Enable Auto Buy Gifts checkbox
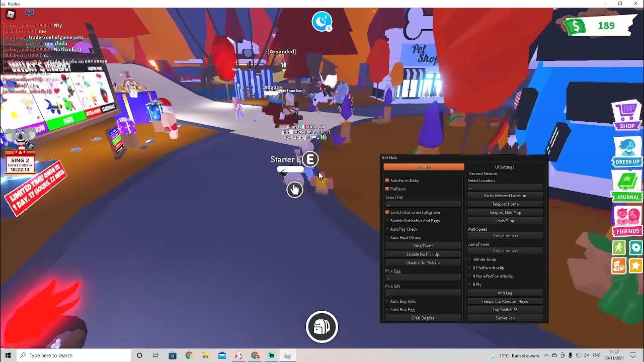 pyautogui.click(x=387, y=301)
